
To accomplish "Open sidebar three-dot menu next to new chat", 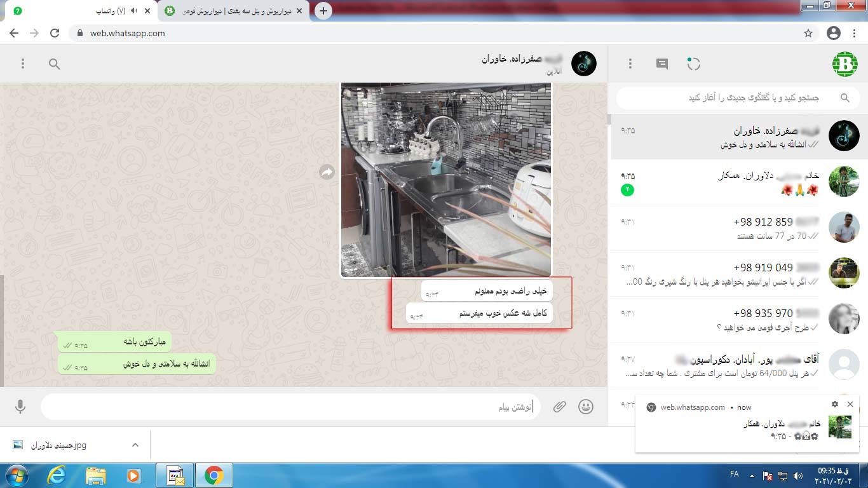I will 630,64.
